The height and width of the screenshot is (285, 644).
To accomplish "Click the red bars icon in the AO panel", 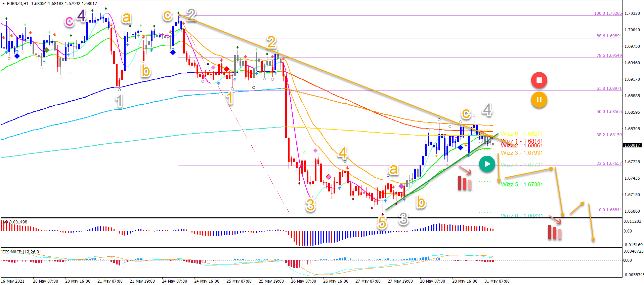I will click(x=555, y=232).
